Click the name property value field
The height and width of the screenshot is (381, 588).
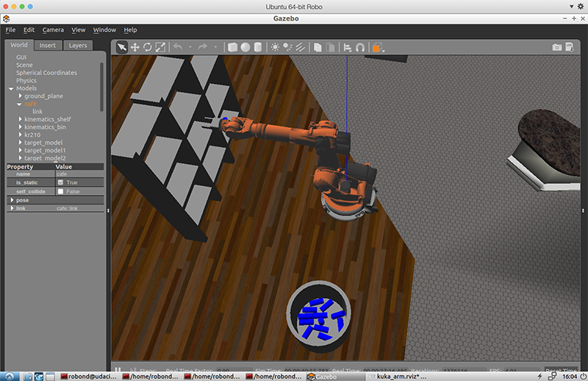(79, 174)
